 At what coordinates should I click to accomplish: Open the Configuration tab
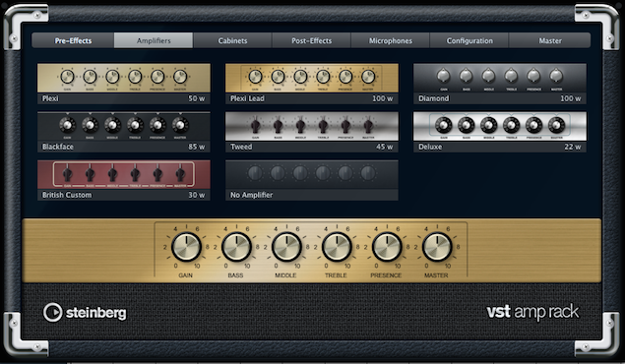[x=469, y=40]
